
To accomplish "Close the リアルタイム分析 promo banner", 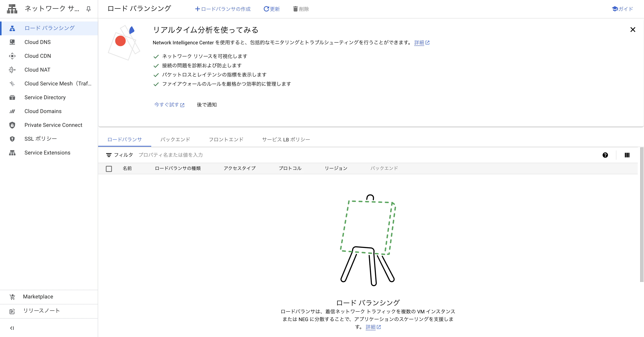I will [x=632, y=30].
